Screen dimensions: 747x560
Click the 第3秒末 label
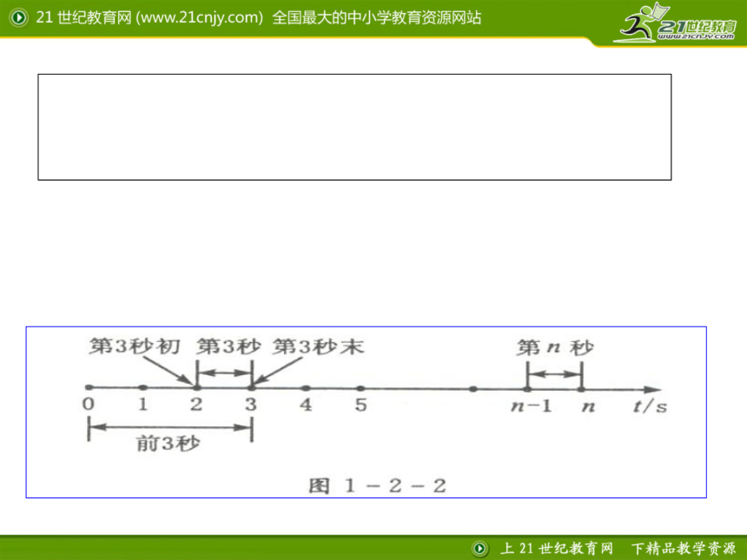318,346
